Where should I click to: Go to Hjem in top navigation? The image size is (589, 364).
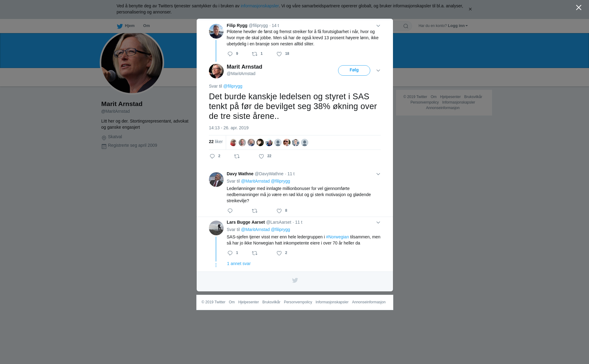pos(125,26)
